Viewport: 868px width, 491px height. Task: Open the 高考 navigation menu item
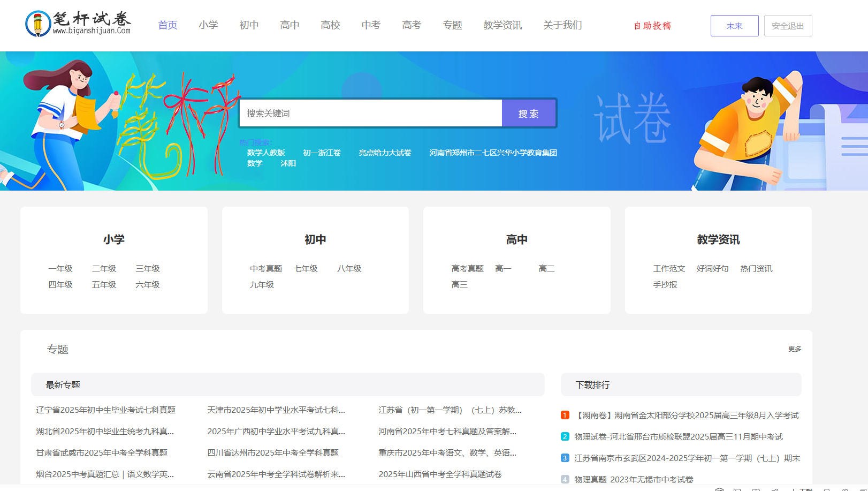tap(412, 25)
